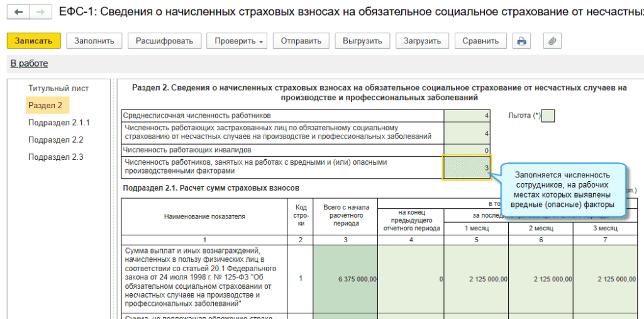Save the report with Записать button
This screenshot has width=644, height=319.
point(34,41)
